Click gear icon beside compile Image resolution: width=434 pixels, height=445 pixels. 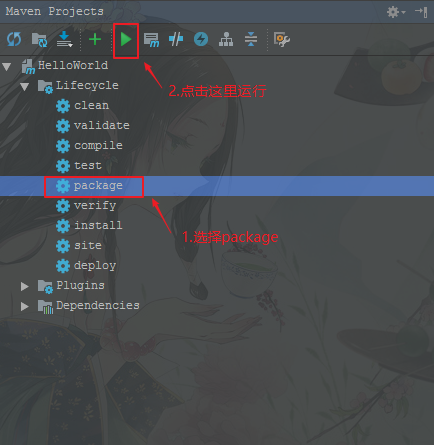63,146
